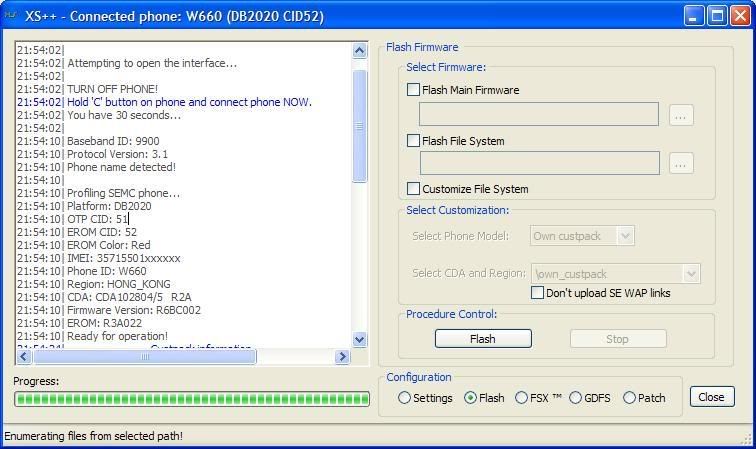
Task: Click log line 'Ready for operation!'
Action: [x=118, y=337]
